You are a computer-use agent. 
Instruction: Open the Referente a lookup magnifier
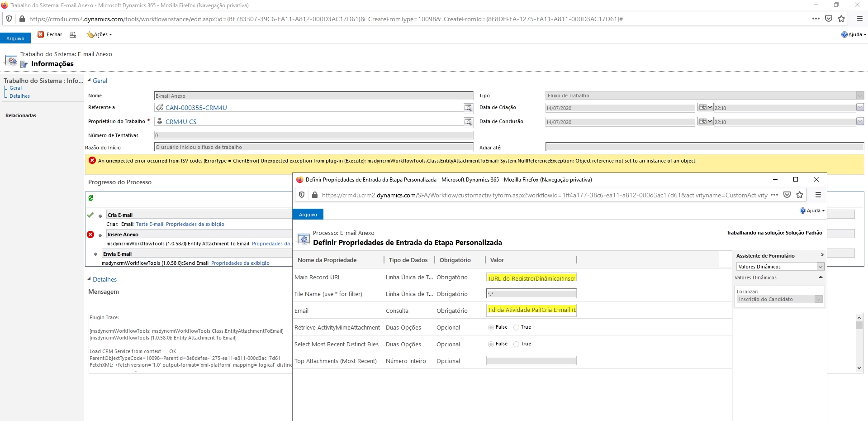(x=468, y=108)
